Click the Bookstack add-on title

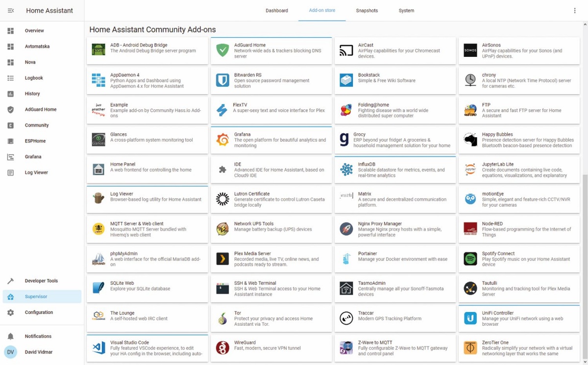(369, 75)
